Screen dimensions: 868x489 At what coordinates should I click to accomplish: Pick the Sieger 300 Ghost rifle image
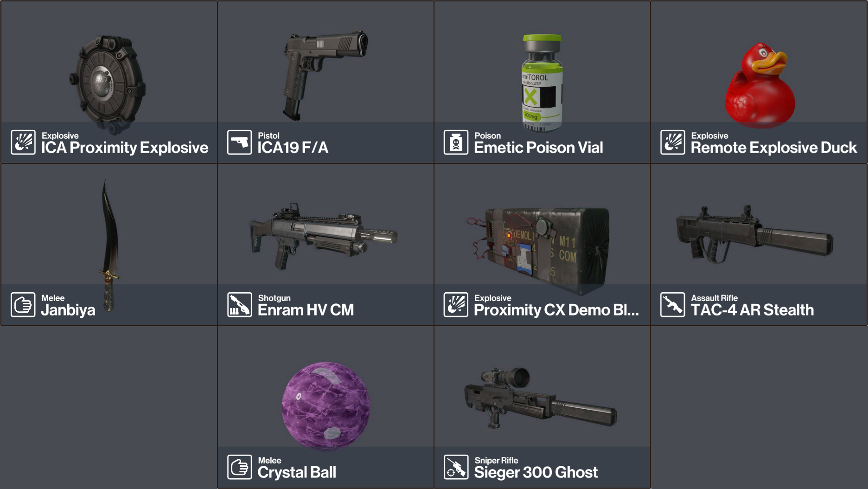[541, 398]
